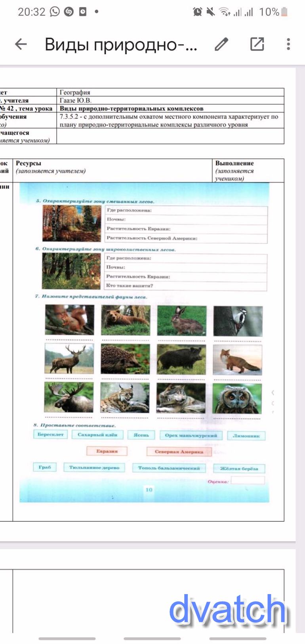The image size is (305, 644).
Task: Tap the woodpecker photo
Action: point(238,321)
